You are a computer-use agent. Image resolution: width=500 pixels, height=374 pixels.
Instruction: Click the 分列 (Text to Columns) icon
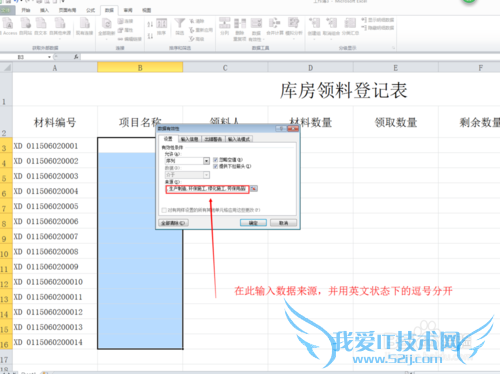224,27
